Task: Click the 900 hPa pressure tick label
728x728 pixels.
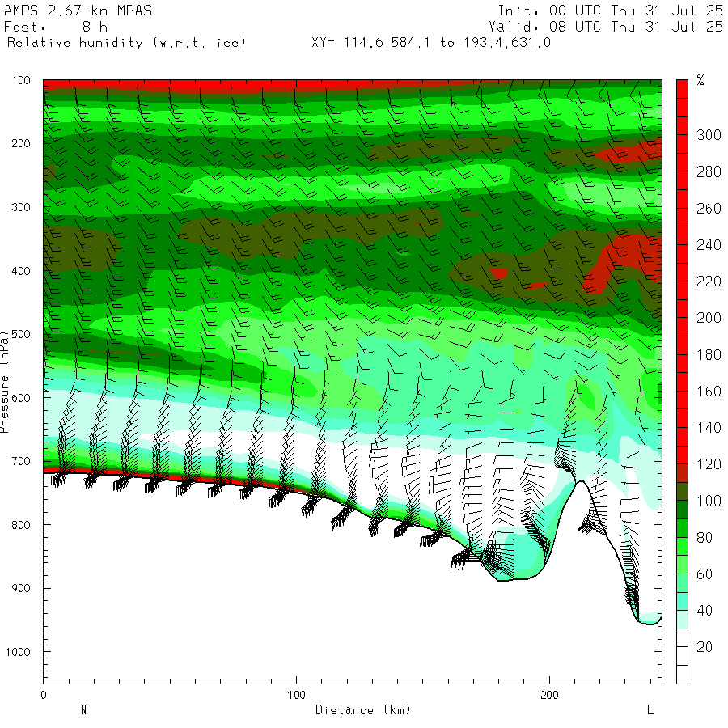Action: coord(21,588)
